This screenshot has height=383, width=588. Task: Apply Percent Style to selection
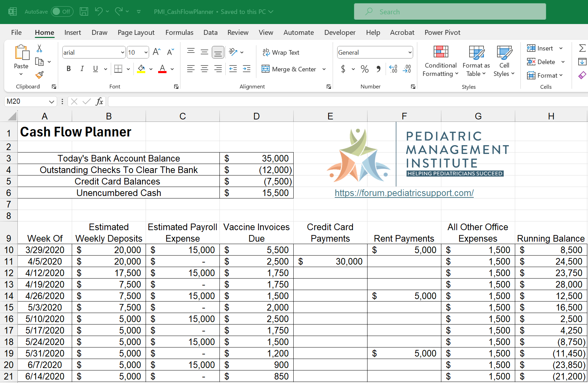click(364, 69)
